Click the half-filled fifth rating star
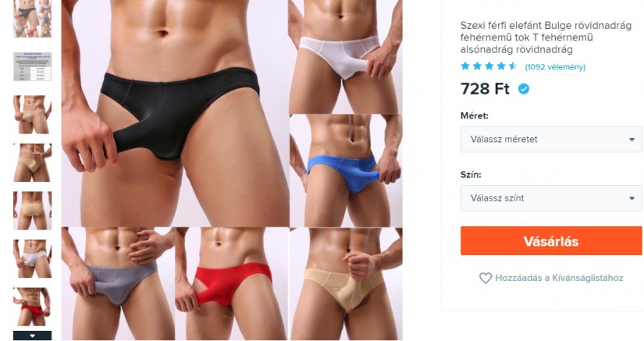Image resolution: width=644 pixels, height=341 pixels. click(x=513, y=66)
